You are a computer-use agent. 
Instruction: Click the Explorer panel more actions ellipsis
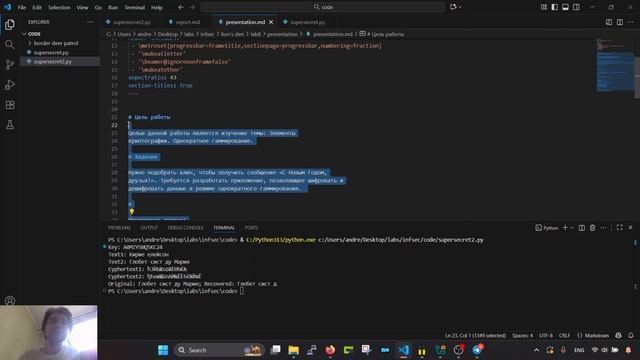[x=90, y=22]
